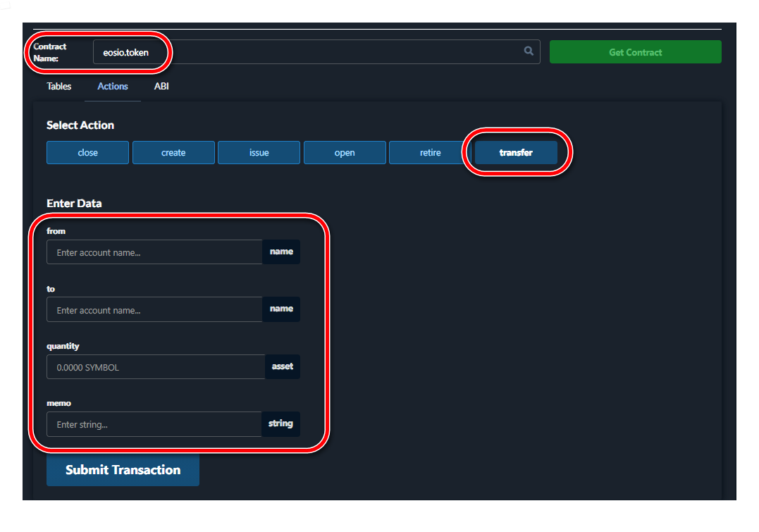
Task: Click the 'memo' field label
Action: point(58,403)
